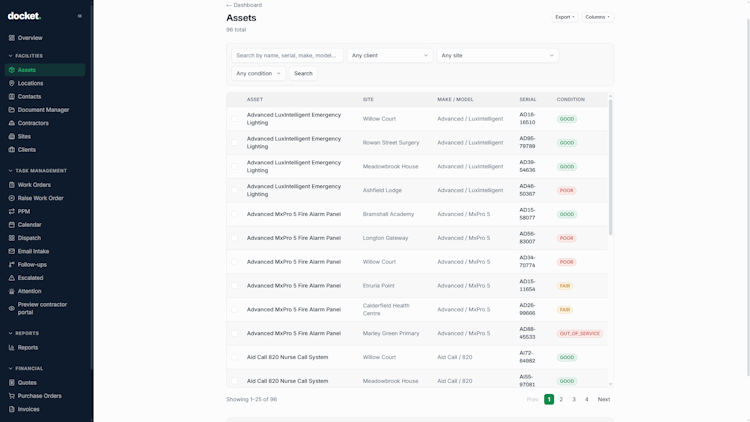This screenshot has height=422, width=750.
Task: Go to Next page of assets
Action: [604, 399]
